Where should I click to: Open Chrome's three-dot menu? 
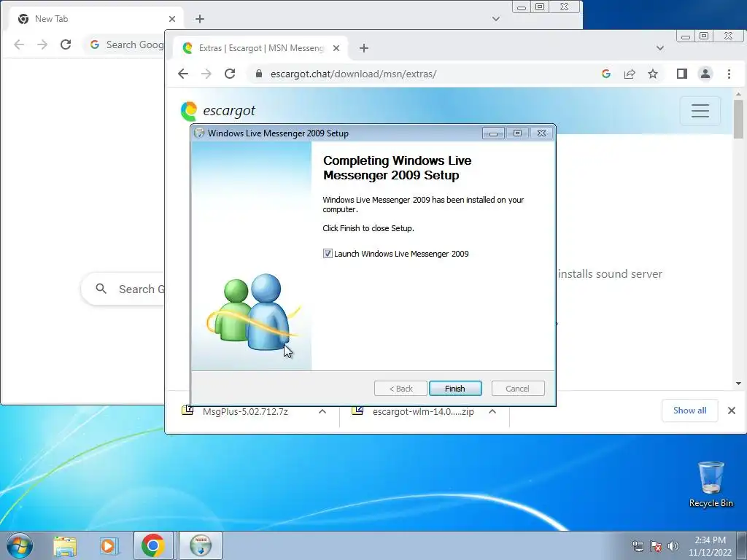click(729, 74)
